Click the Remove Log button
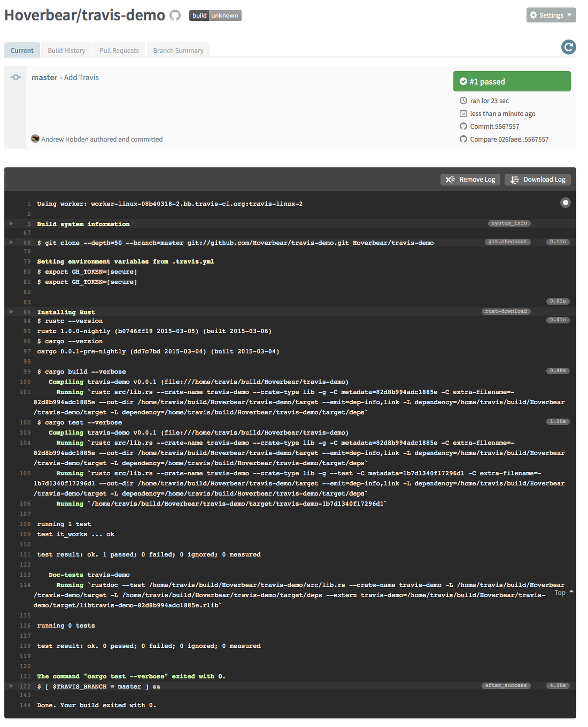 470,180
